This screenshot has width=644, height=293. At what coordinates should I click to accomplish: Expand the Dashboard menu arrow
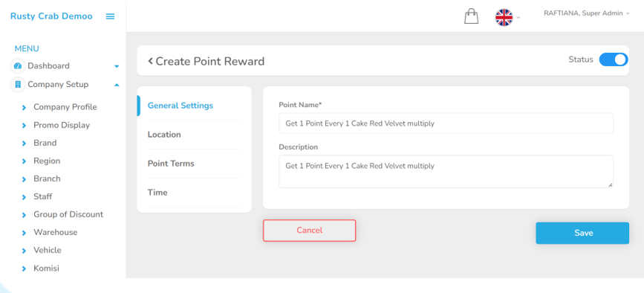117,66
